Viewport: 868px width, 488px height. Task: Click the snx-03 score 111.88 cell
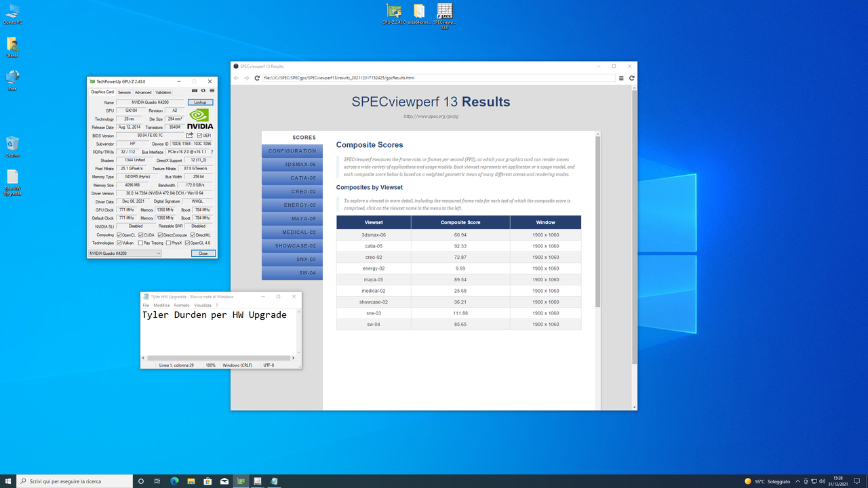click(460, 313)
